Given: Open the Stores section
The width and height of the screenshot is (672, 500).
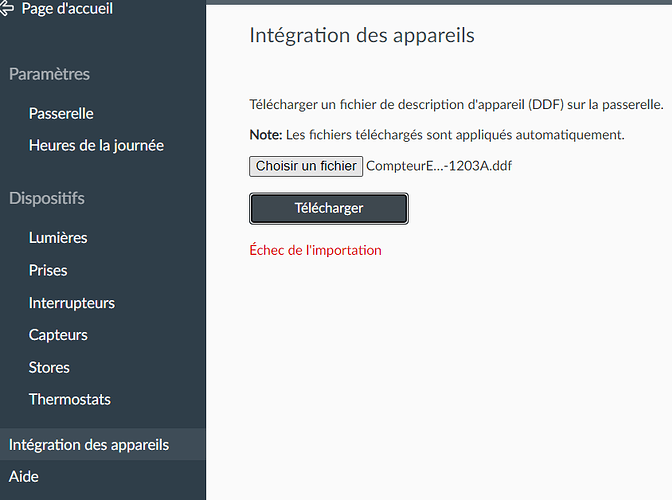Looking at the screenshot, I should click(49, 367).
